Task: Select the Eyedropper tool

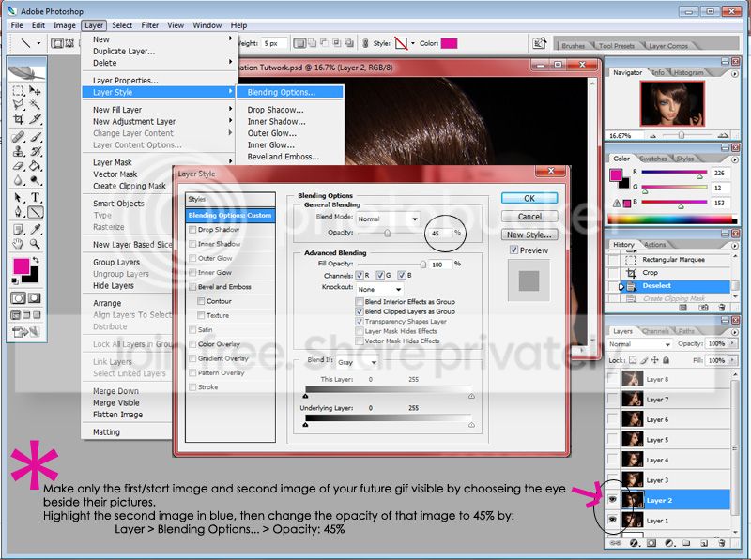Action: 35,230
